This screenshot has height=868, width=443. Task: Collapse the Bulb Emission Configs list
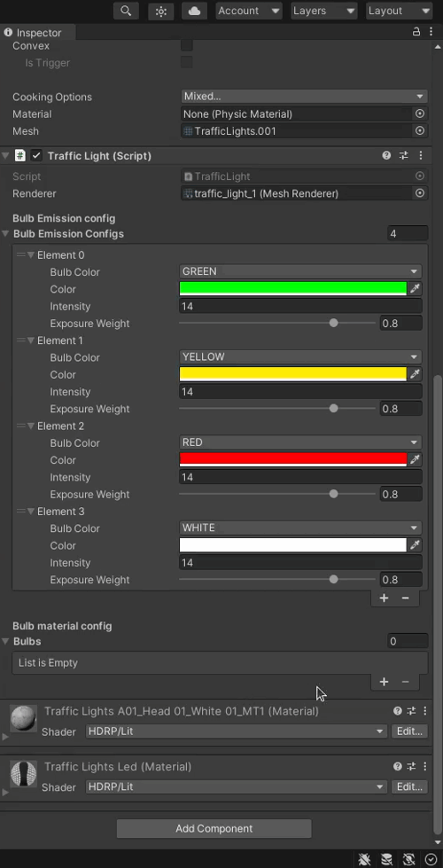(x=5, y=233)
